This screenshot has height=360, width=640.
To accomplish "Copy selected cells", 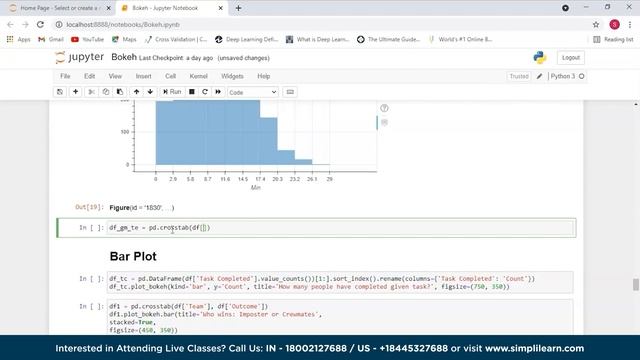I will point(106,92).
